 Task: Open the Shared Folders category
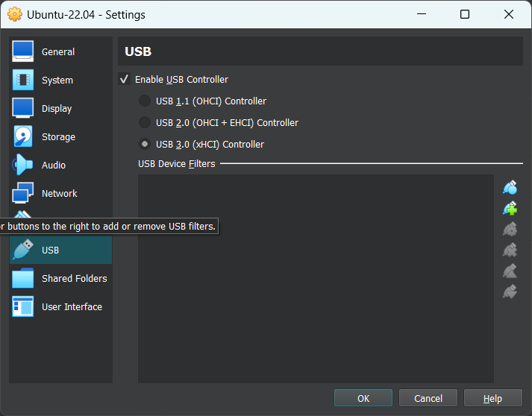pos(60,278)
